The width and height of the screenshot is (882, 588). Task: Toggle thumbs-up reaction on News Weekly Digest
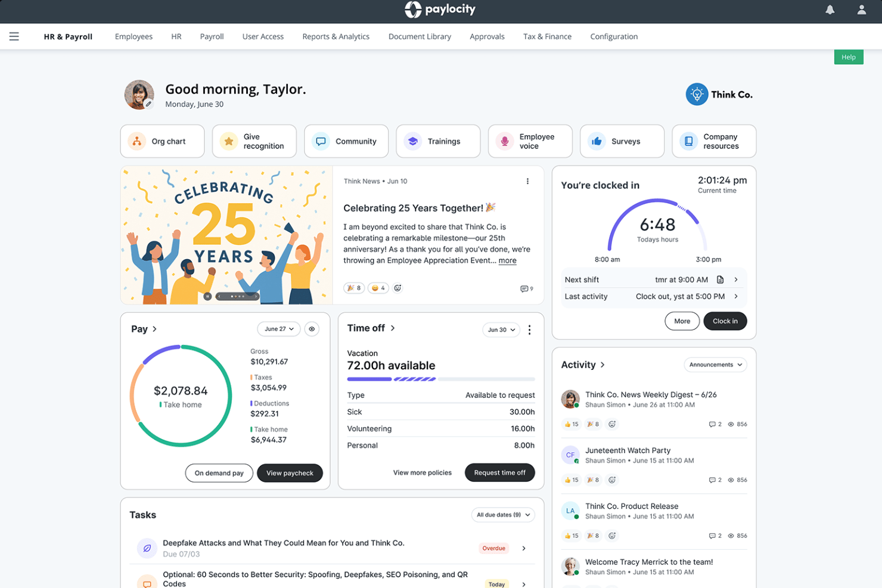572,424
